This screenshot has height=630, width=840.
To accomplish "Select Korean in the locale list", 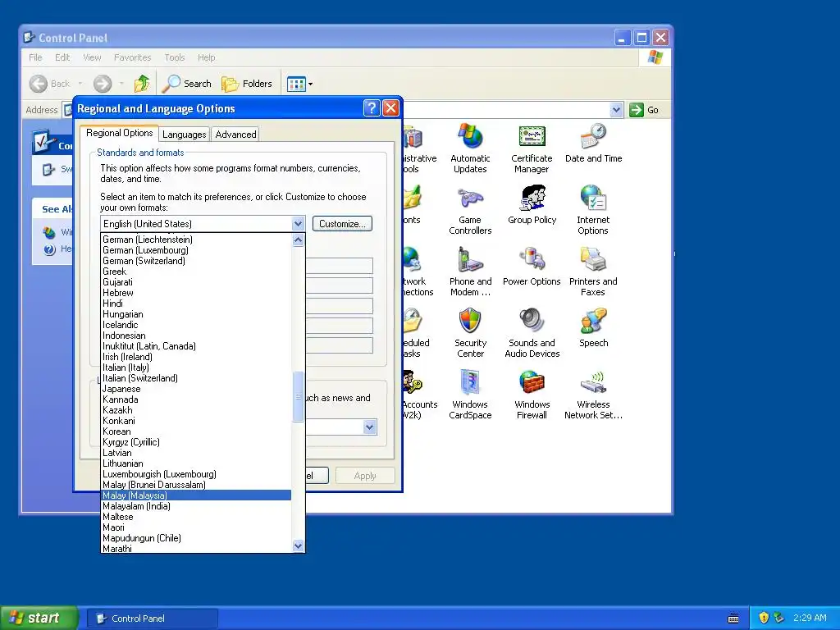I will 196,431.
